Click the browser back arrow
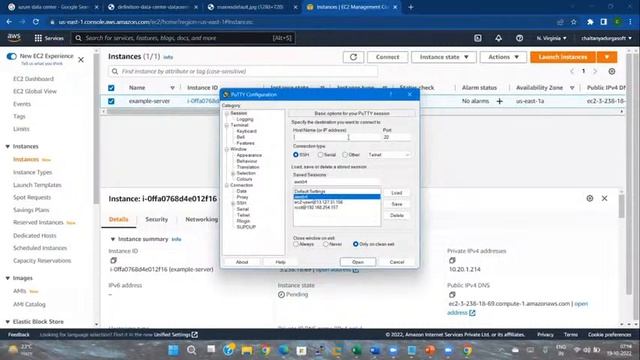The width and height of the screenshot is (640, 360). tap(9, 22)
